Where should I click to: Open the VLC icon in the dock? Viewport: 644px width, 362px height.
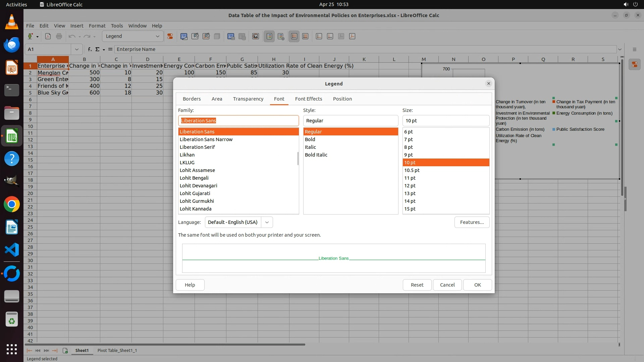coord(12,22)
